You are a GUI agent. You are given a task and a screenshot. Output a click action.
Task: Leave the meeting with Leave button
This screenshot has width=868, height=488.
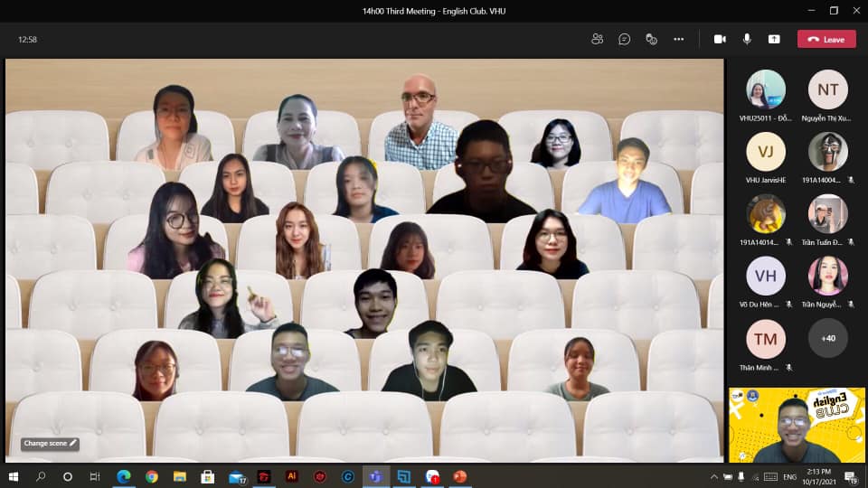pos(826,39)
